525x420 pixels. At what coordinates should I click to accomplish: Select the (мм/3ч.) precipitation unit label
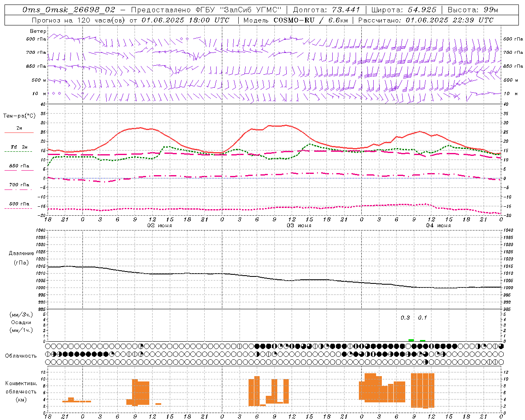pyautogui.click(x=21, y=315)
